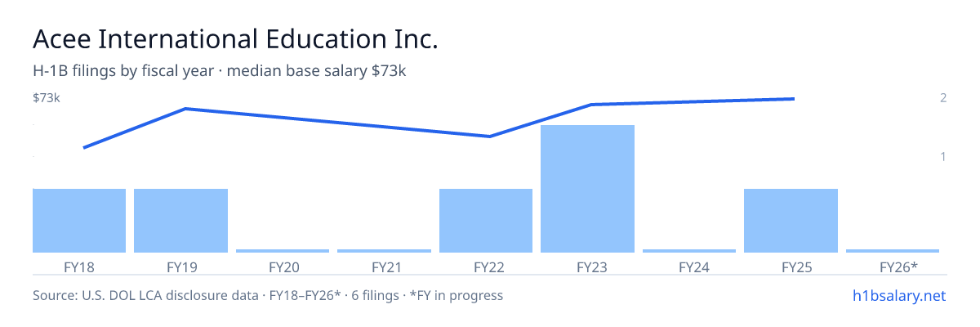Click the FY22 filings bar

[x=486, y=221]
